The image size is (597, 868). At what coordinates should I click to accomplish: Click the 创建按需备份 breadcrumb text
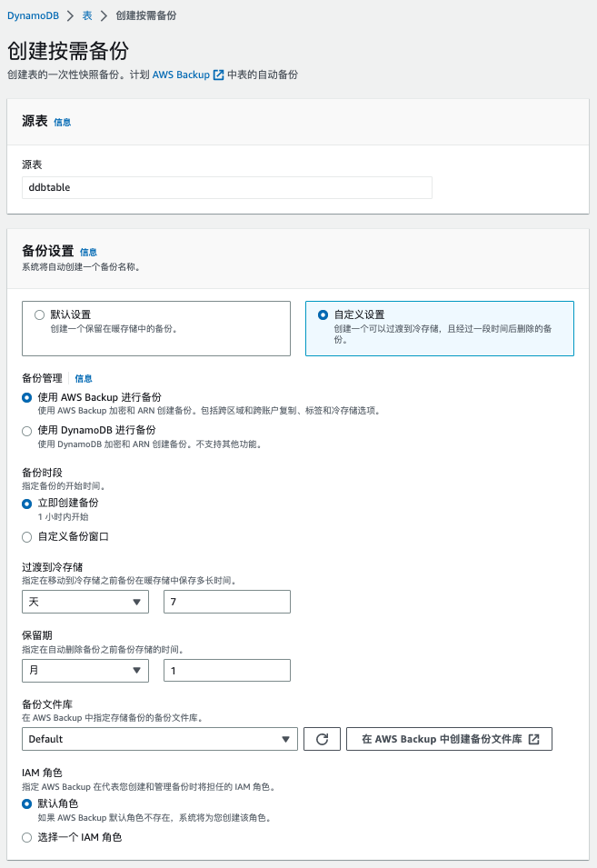pyautogui.click(x=146, y=15)
